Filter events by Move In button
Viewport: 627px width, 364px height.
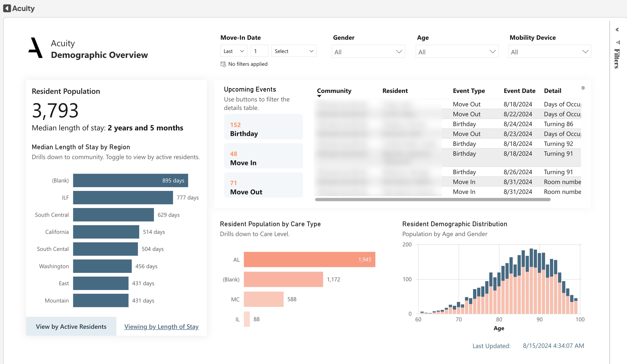coord(263,156)
